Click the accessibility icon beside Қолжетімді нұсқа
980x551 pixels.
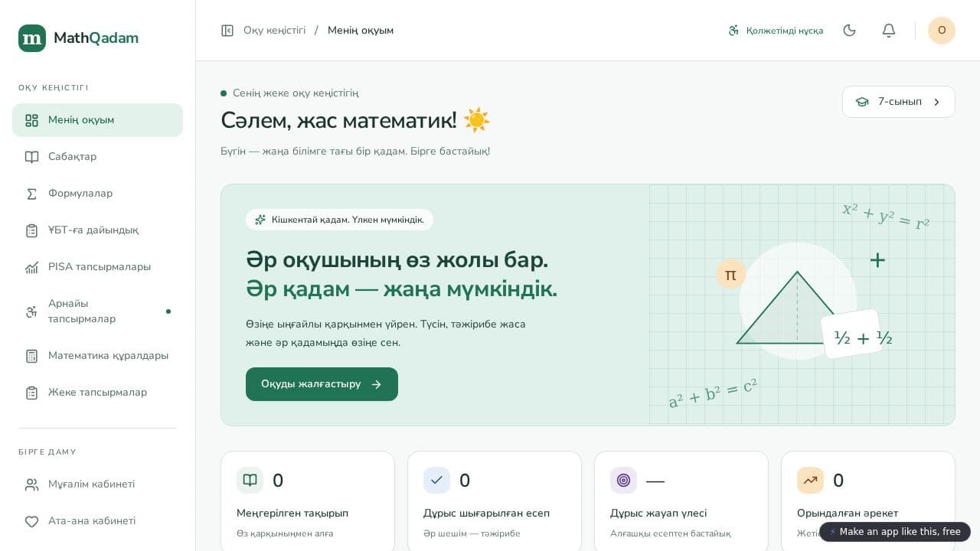(733, 31)
